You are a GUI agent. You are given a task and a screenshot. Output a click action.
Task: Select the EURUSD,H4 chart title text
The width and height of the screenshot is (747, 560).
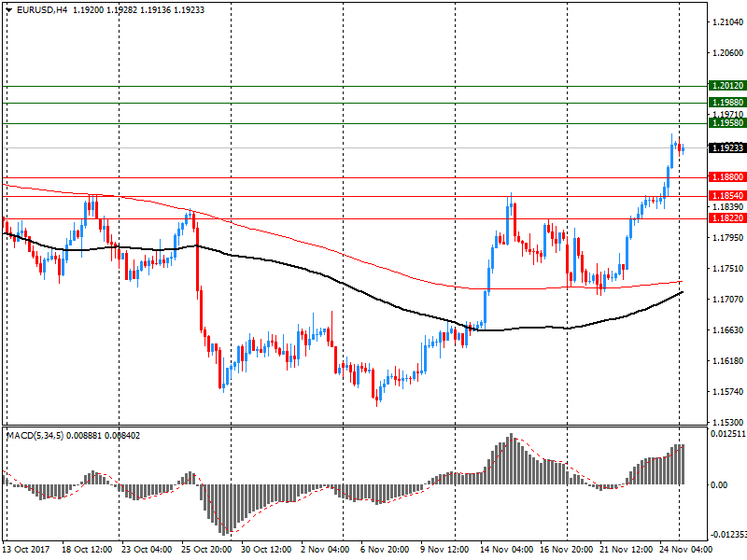tap(42, 9)
